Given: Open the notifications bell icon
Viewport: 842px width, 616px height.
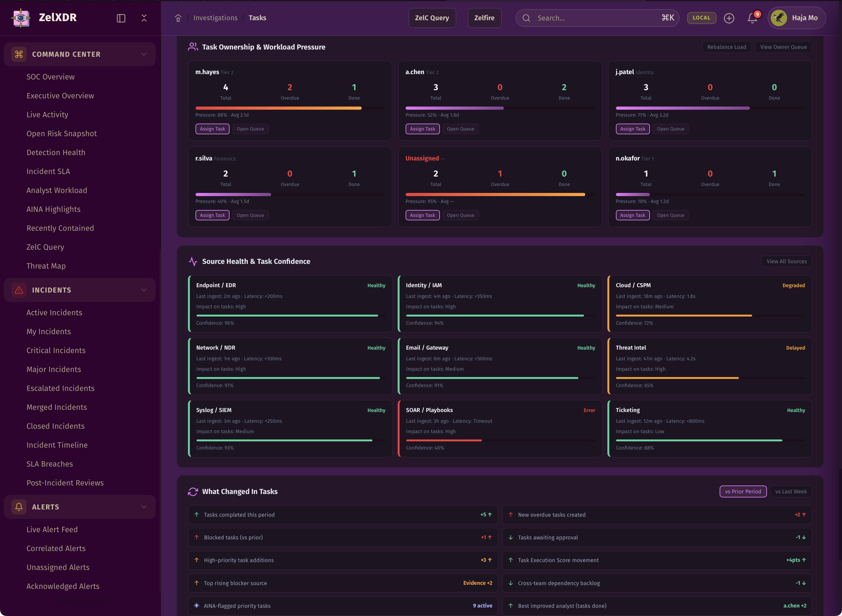Looking at the screenshot, I should coord(752,18).
